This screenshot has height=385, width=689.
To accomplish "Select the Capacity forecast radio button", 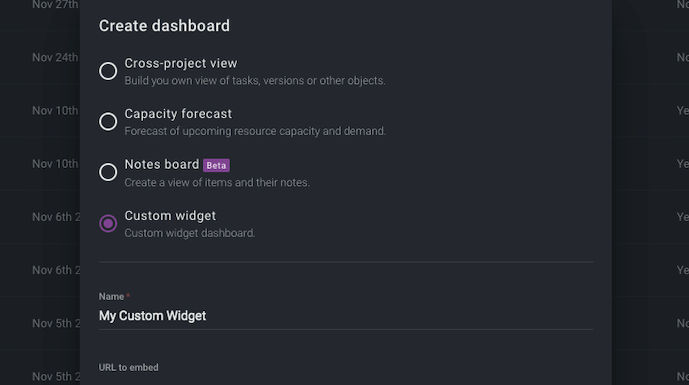I will pos(108,122).
